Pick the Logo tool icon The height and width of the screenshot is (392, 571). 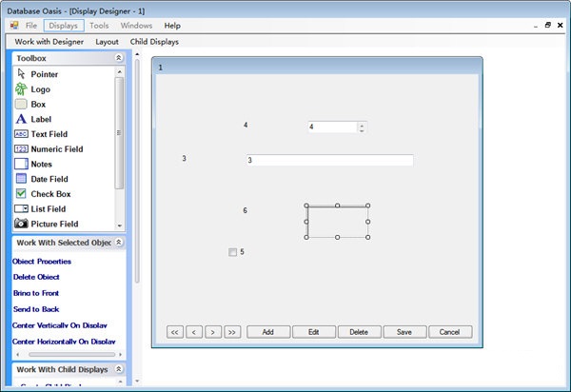pyautogui.click(x=21, y=89)
